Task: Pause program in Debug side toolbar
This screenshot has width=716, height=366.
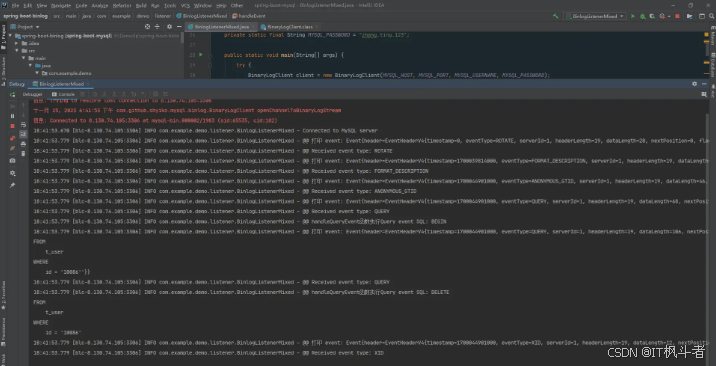Action: pos(12,116)
